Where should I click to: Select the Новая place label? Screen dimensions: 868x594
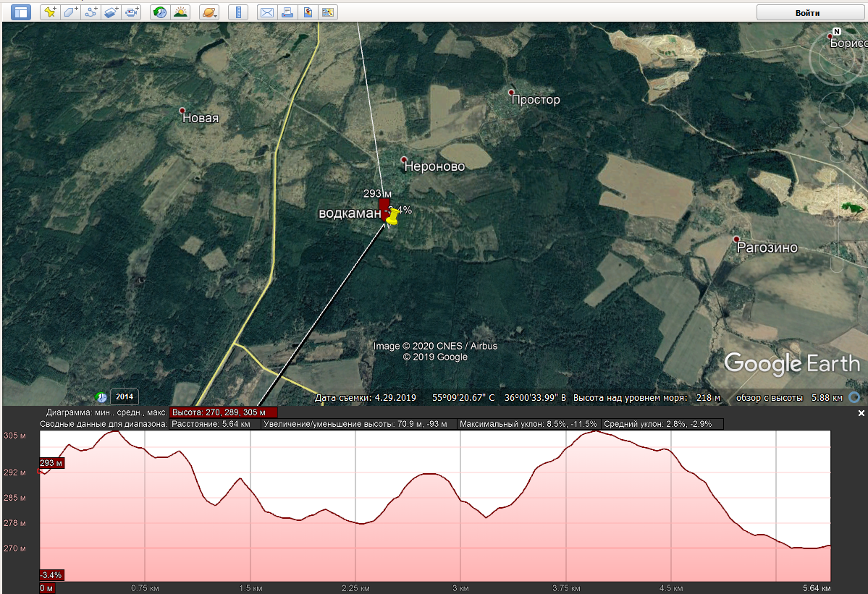click(x=201, y=118)
